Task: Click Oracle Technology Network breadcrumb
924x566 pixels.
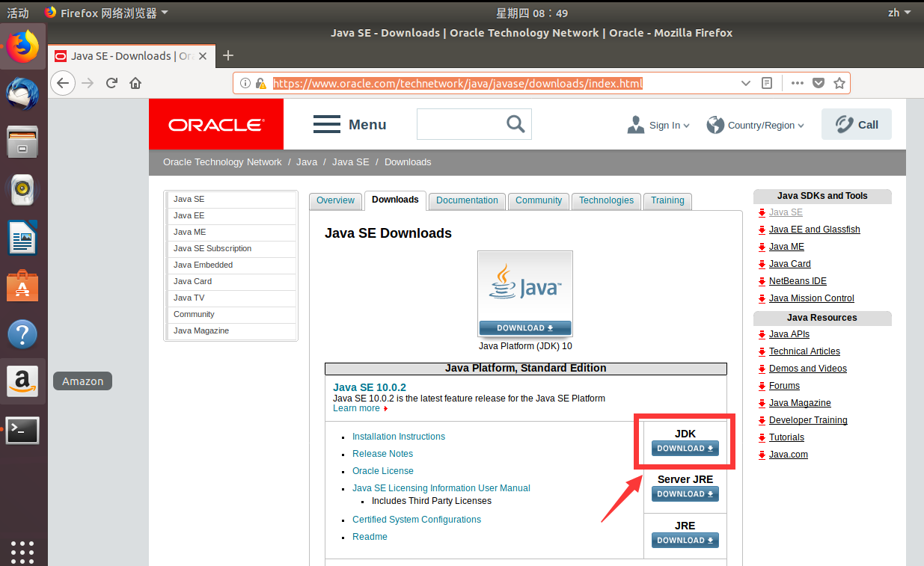Action: point(222,162)
